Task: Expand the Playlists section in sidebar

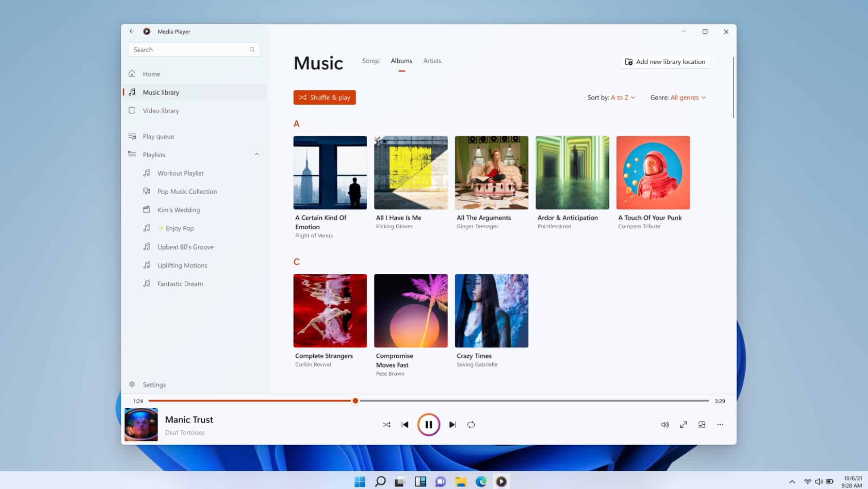Action: coord(256,155)
